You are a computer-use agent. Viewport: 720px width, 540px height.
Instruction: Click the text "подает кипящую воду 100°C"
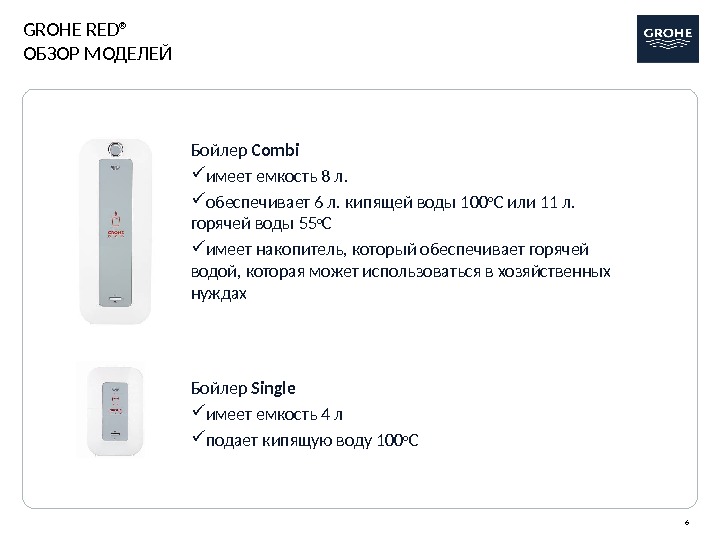click(x=312, y=441)
